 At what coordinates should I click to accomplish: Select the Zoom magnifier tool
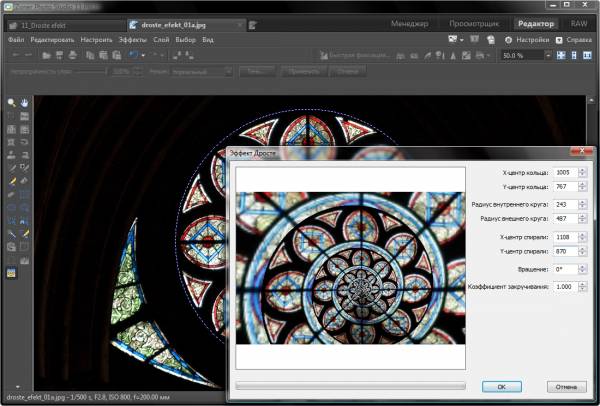point(11,102)
